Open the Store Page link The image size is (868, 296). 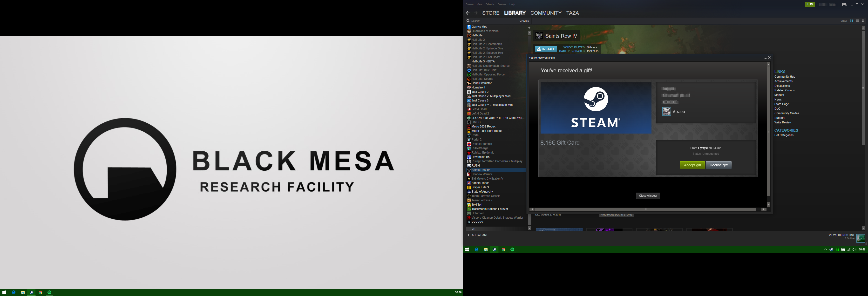781,104
